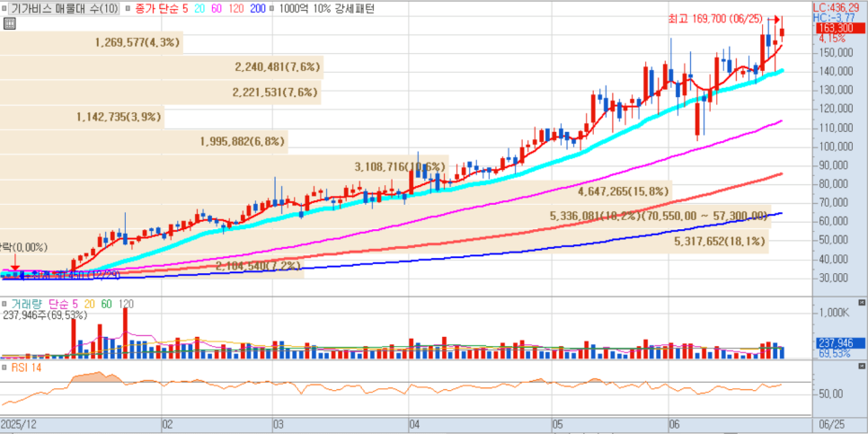
Task: Click the 3,108,716(10.6%) volume profile bar
Action: tap(225, 166)
